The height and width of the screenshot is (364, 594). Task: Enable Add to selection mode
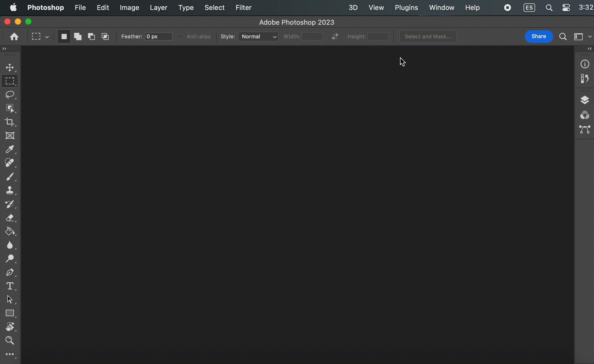pos(78,37)
